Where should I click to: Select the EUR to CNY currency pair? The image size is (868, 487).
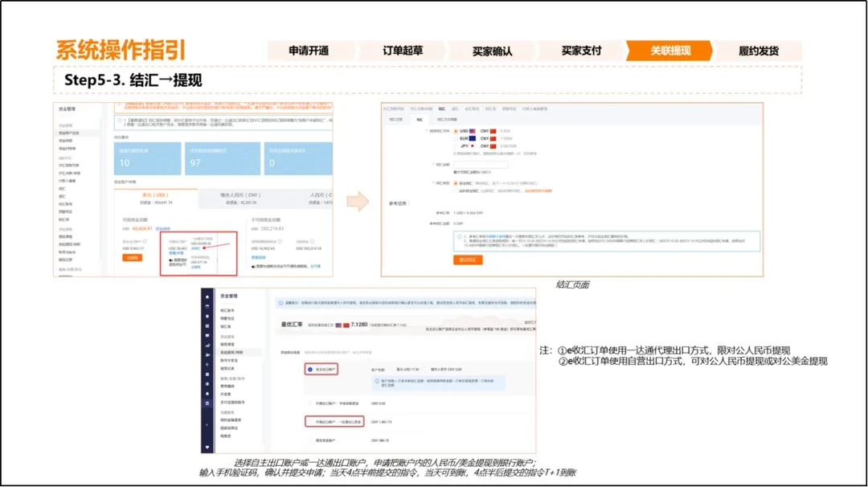tap(455, 138)
